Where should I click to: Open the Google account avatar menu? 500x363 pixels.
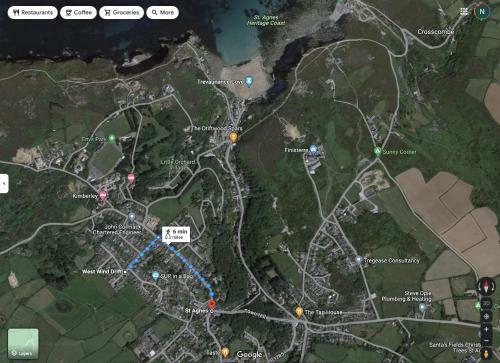(x=482, y=12)
